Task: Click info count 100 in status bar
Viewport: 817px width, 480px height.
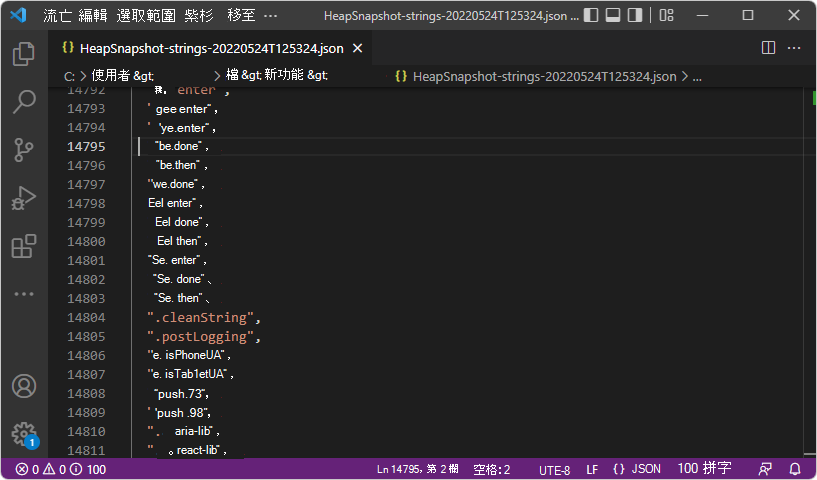Action: tap(89, 470)
